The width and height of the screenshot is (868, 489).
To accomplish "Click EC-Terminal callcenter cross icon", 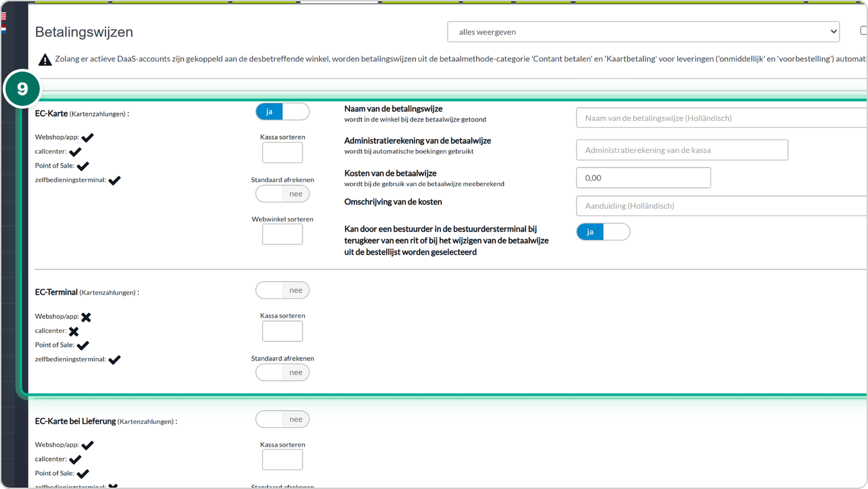I will (x=74, y=331).
